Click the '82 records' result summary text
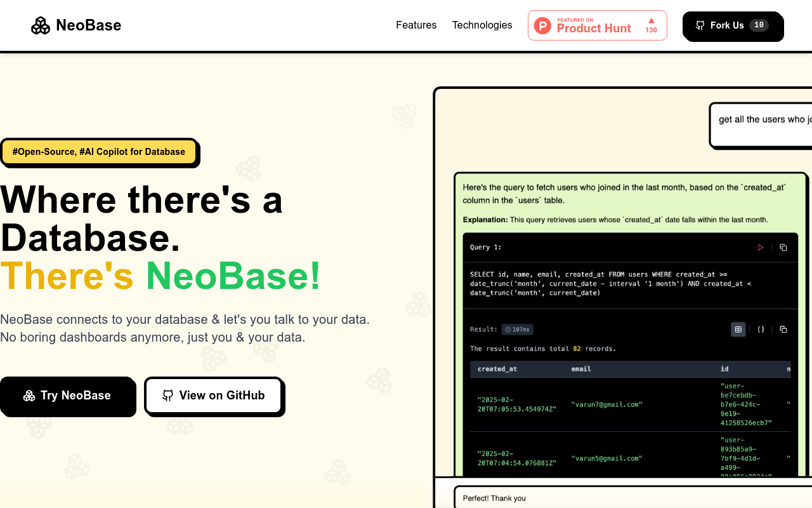Screen dimensions: 812x508 click(543, 349)
